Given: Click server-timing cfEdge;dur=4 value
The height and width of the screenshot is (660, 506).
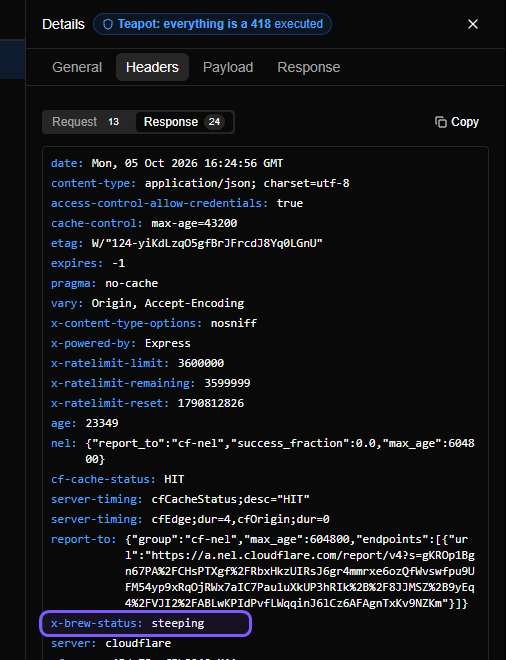Looking at the screenshot, I should (x=240, y=519).
